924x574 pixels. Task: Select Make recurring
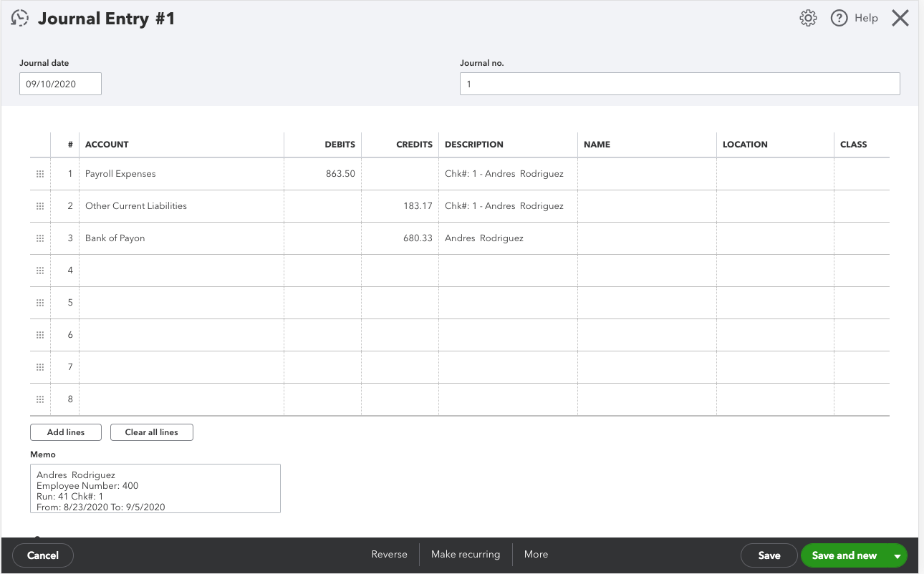coord(465,554)
